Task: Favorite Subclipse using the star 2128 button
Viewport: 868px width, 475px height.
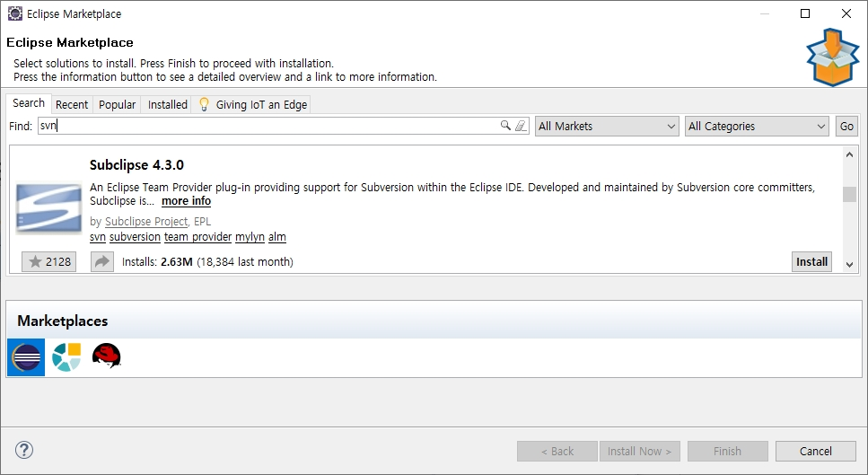Action: pos(49,261)
